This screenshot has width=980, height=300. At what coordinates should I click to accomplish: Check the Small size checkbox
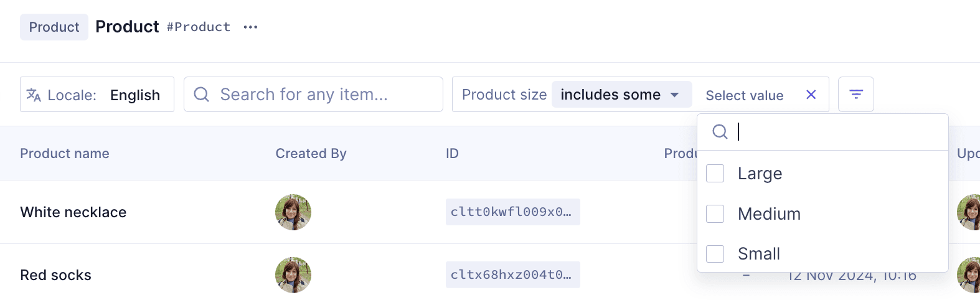(x=715, y=254)
